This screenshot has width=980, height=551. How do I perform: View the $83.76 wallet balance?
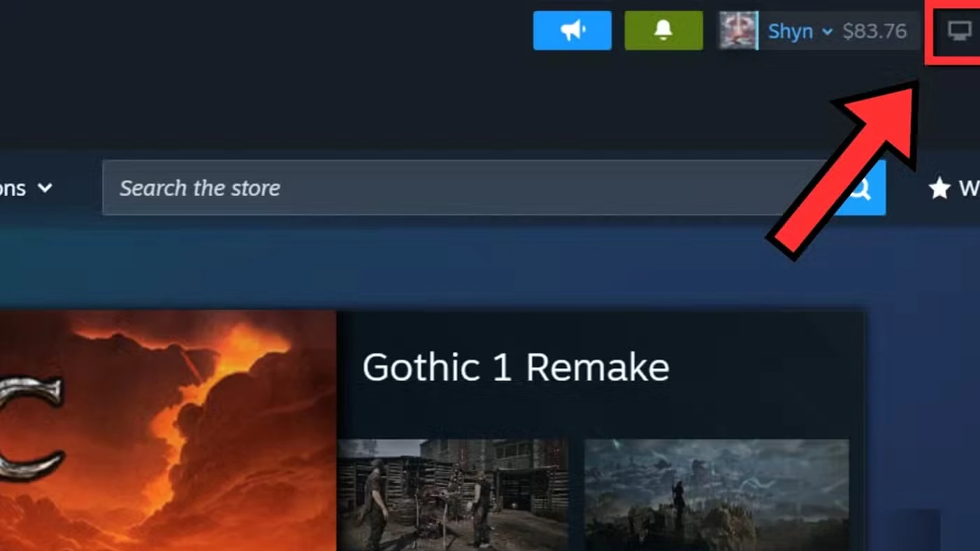coord(874,31)
